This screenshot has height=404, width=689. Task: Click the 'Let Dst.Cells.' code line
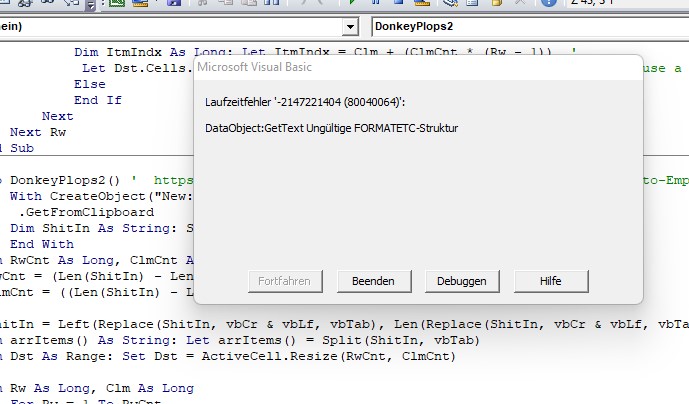coord(138,69)
